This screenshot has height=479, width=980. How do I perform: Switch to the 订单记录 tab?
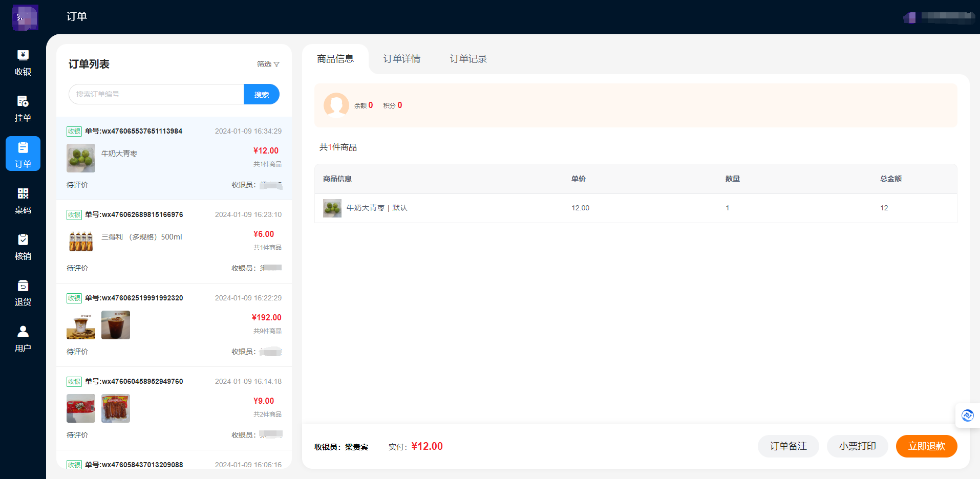[468, 59]
